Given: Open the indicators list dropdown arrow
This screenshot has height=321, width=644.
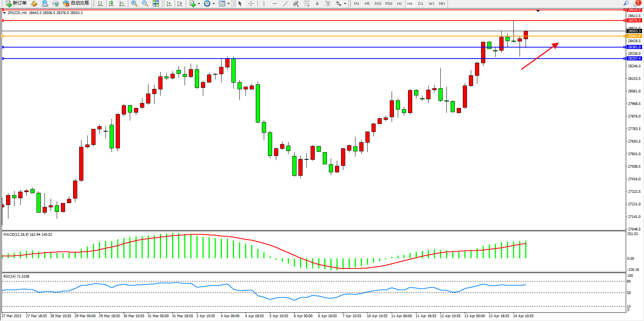Looking at the screenshot, I should (199, 4).
